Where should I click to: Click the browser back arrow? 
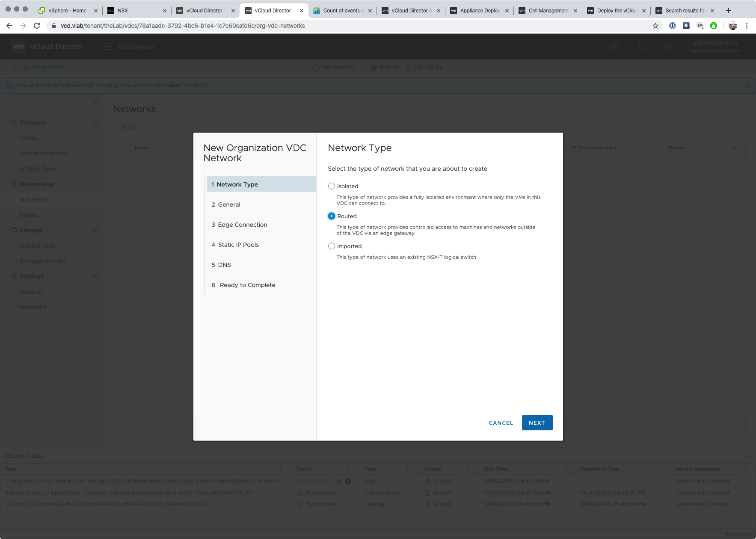point(9,26)
